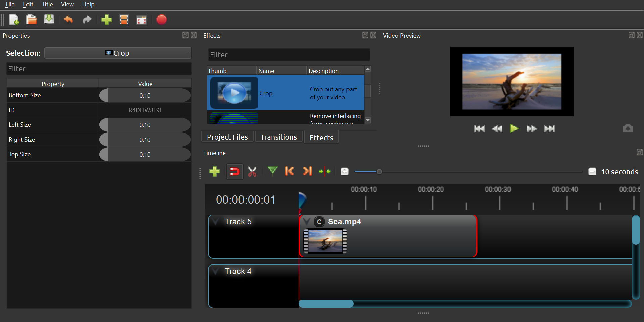
Task: Take a snapshot with the camera icon
Action: coord(628,129)
